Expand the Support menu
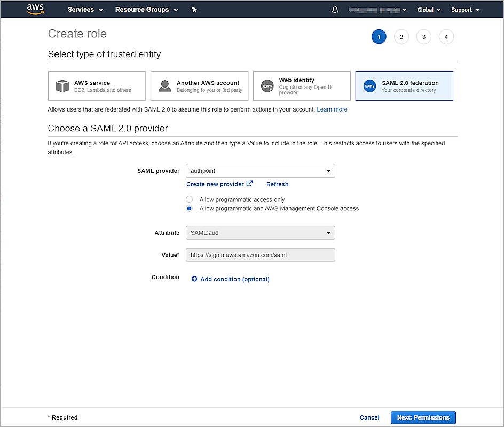 (x=464, y=10)
